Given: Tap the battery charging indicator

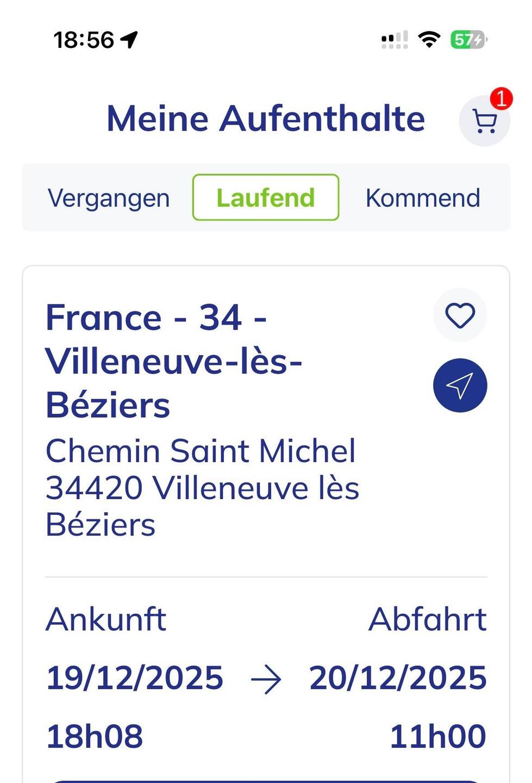Looking at the screenshot, I should tap(468, 40).
